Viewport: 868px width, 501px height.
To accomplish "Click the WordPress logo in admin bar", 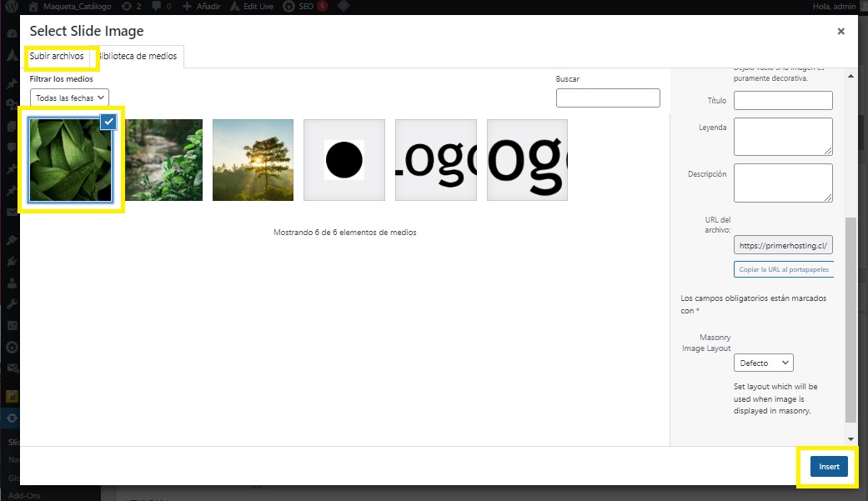I will (12, 7).
